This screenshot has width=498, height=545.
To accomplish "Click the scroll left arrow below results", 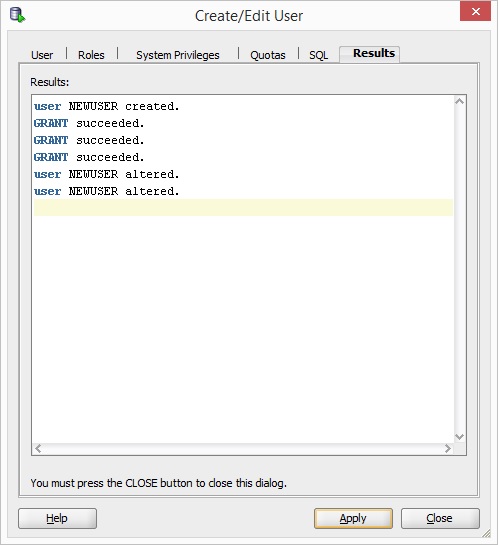I will (38, 449).
